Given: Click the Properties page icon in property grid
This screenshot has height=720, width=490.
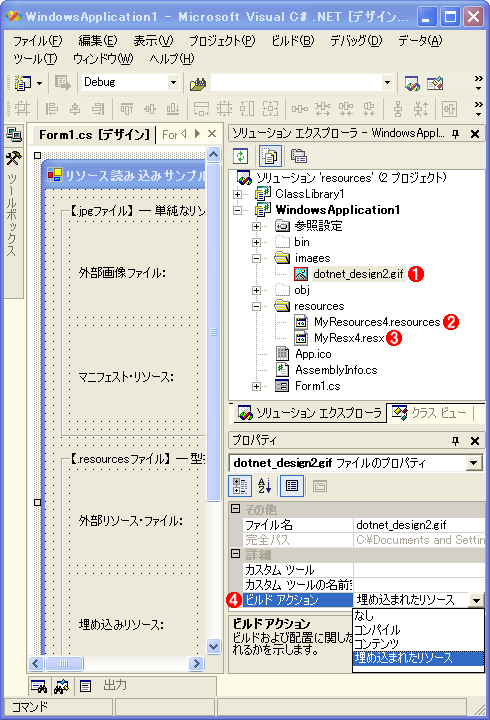Looking at the screenshot, I should pos(320,486).
